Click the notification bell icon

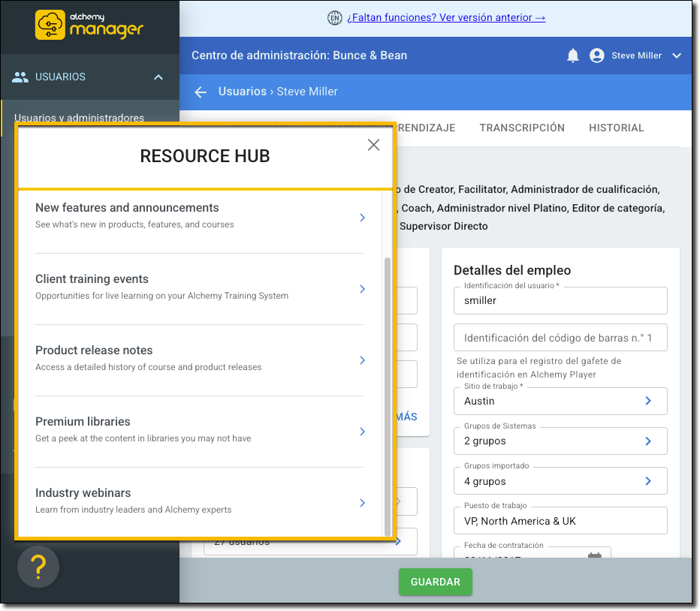pyautogui.click(x=573, y=56)
